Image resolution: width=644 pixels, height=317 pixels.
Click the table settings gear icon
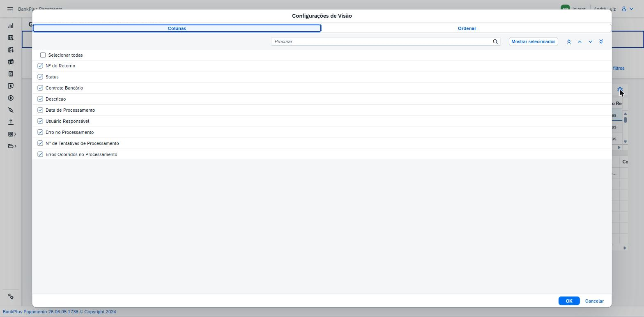(x=620, y=89)
